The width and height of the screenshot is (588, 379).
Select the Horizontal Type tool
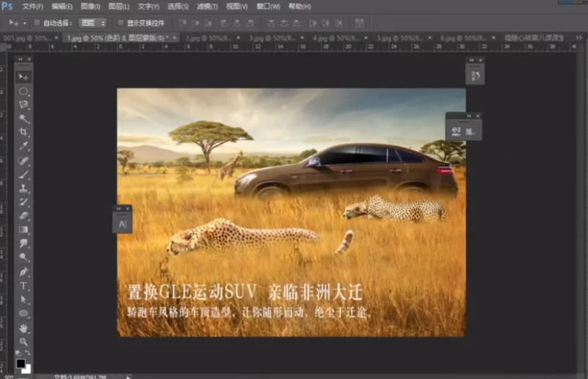pyautogui.click(x=24, y=286)
